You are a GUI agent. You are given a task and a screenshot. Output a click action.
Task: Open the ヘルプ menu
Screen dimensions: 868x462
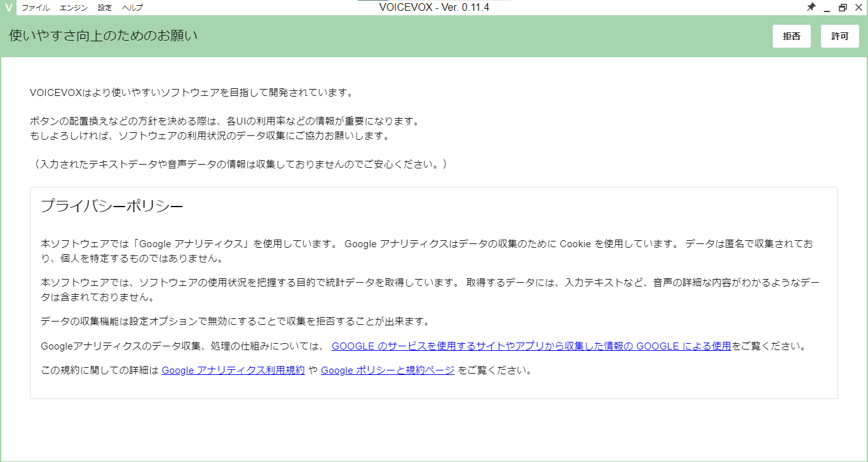pyautogui.click(x=132, y=8)
